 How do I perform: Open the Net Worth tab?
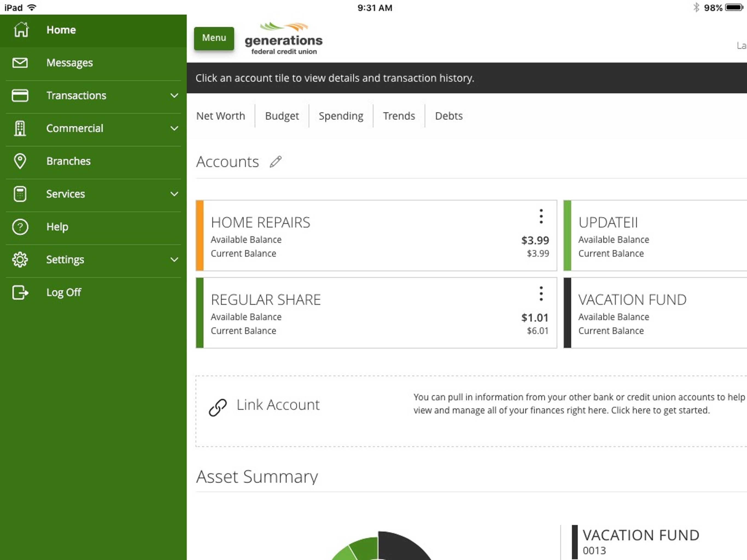(221, 116)
